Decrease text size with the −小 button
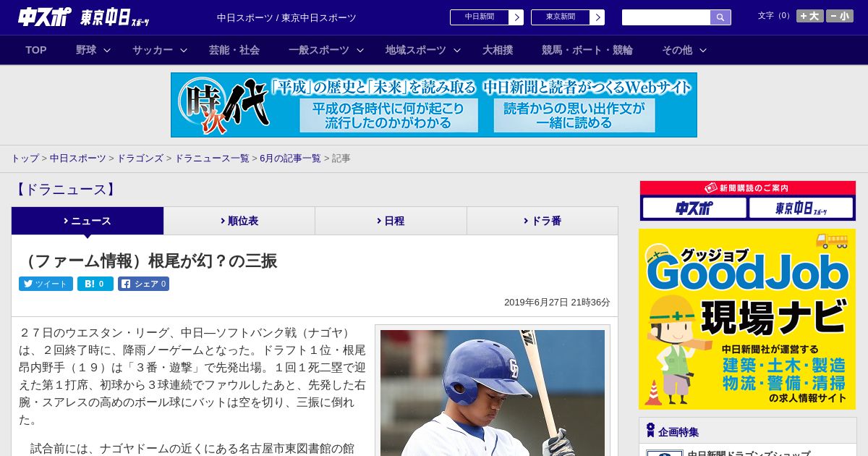Image resolution: width=868 pixels, height=456 pixels. click(840, 16)
